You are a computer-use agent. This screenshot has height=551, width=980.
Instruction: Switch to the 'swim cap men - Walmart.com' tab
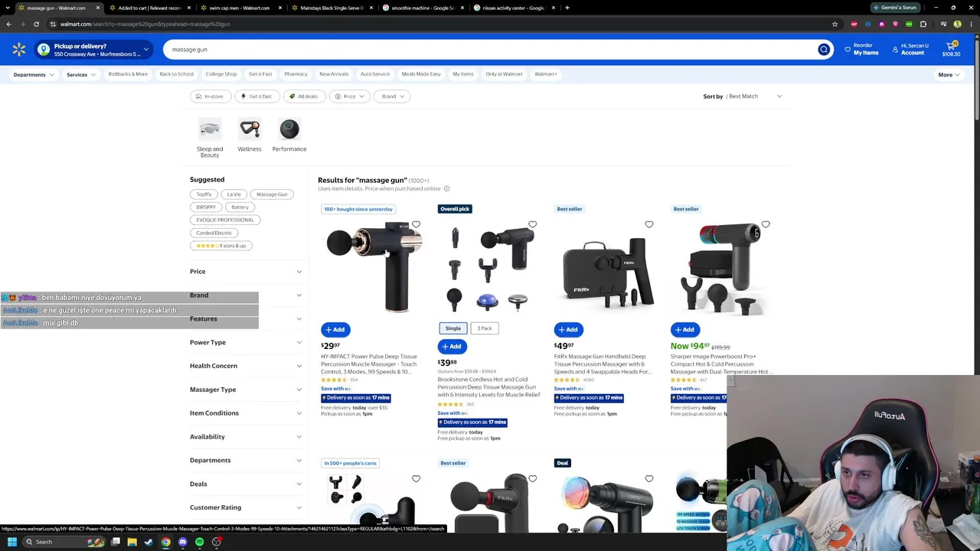240,8
